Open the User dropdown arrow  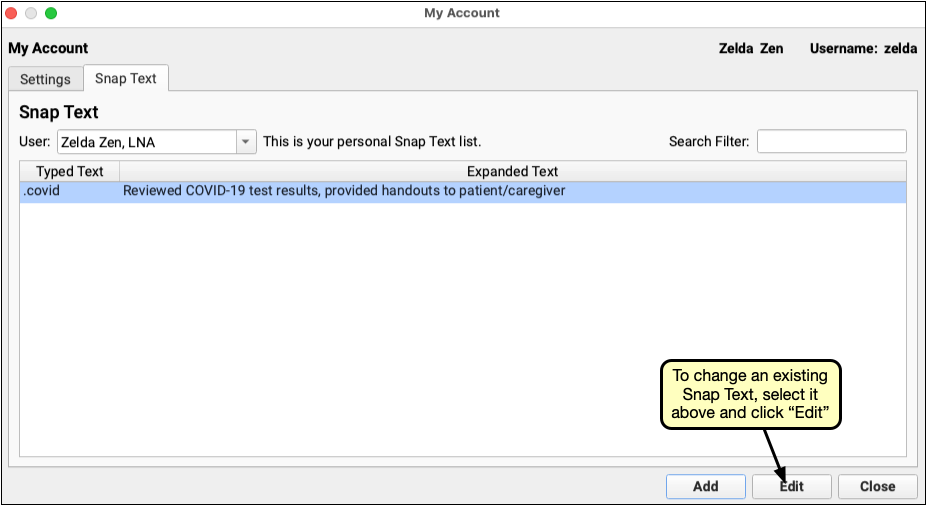[x=246, y=142]
